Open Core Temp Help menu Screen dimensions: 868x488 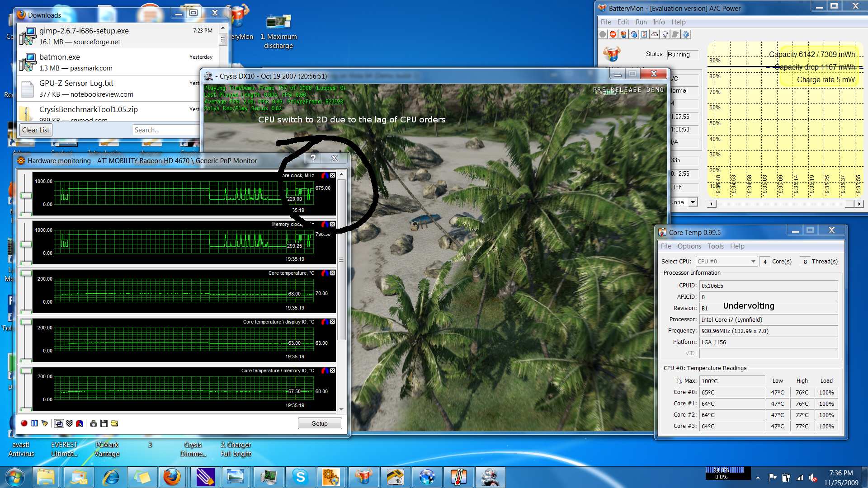click(x=737, y=246)
